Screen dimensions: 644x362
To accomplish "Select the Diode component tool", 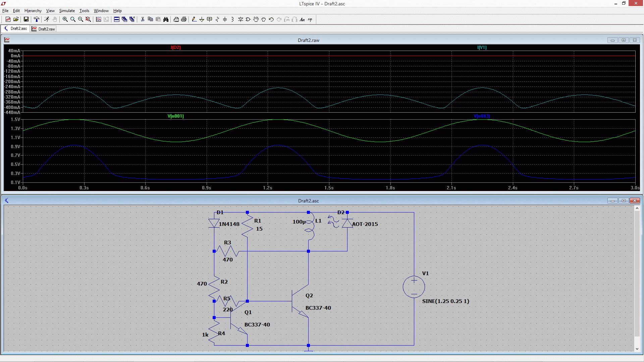I will tap(240, 19).
